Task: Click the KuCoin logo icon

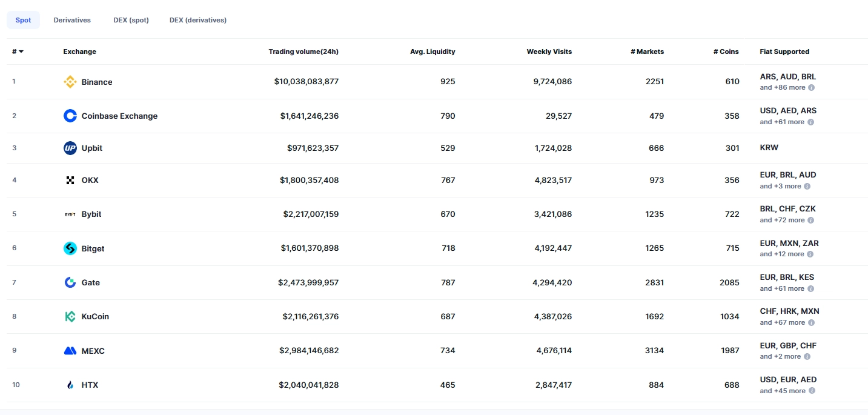Action: coord(70,316)
